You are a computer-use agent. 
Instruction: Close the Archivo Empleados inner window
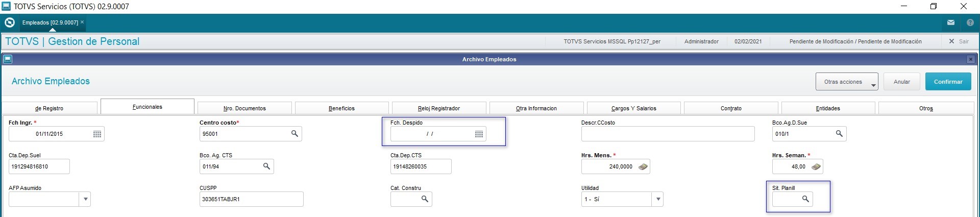970,59
